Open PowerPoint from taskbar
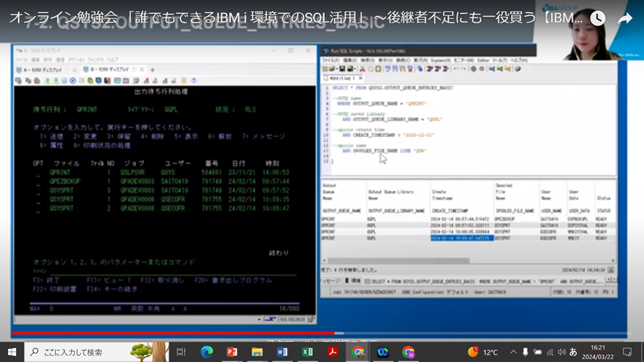This screenshot has width=644, height=362. pyautogui.click(x=232, y=352)
